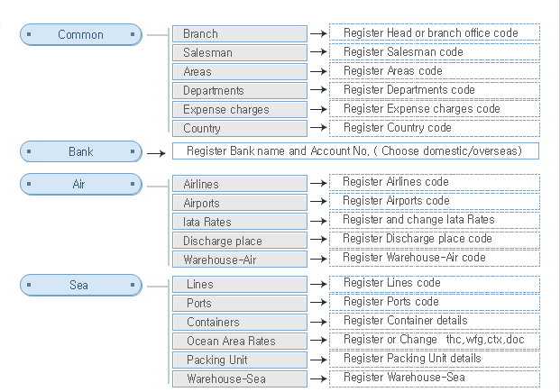Open the Air category pill

click(81, 184)
